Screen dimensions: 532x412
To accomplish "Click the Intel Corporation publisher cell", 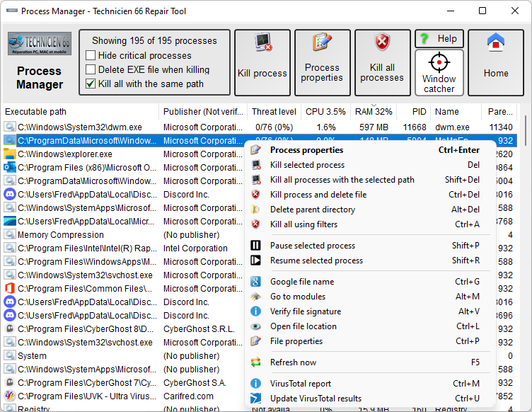I will [x=195, y=248].
